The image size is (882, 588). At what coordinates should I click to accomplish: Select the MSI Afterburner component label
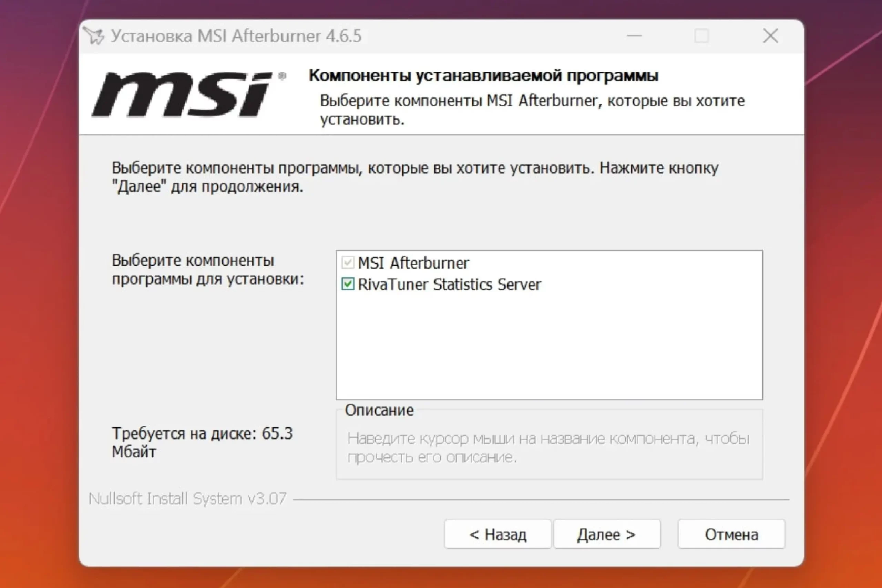413,263
